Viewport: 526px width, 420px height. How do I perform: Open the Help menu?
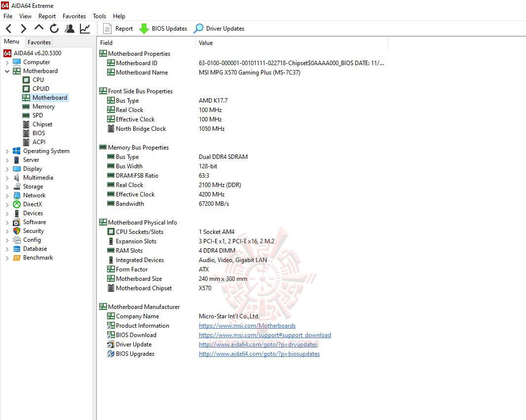119,16
